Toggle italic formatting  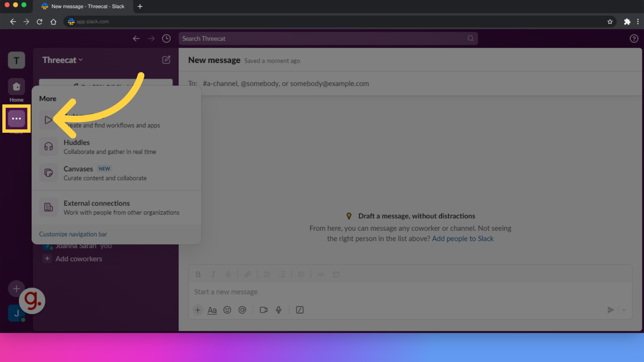tap(213, 275)
